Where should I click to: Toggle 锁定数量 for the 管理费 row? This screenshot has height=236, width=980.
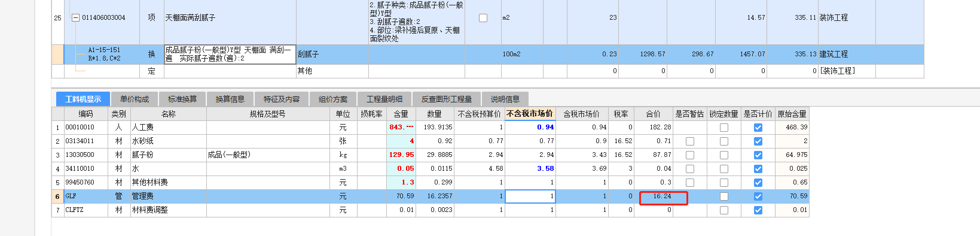click(724, 196)
